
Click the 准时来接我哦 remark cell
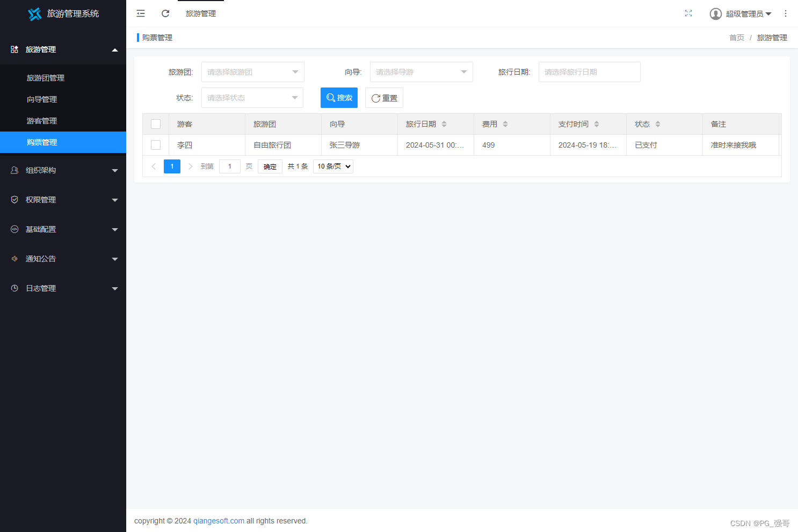pyautogui.click(x=741, y=145)
